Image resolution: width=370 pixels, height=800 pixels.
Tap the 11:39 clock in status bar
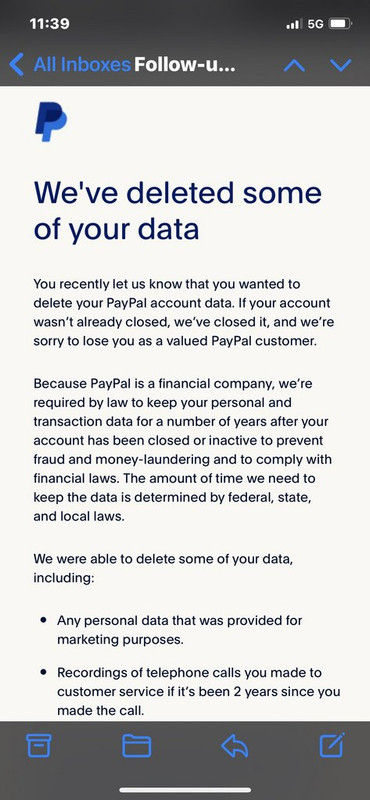click(50, 23)
